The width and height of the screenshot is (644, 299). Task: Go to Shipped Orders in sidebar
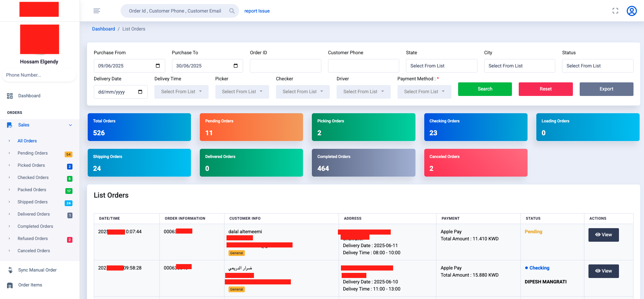click(33, 202)
